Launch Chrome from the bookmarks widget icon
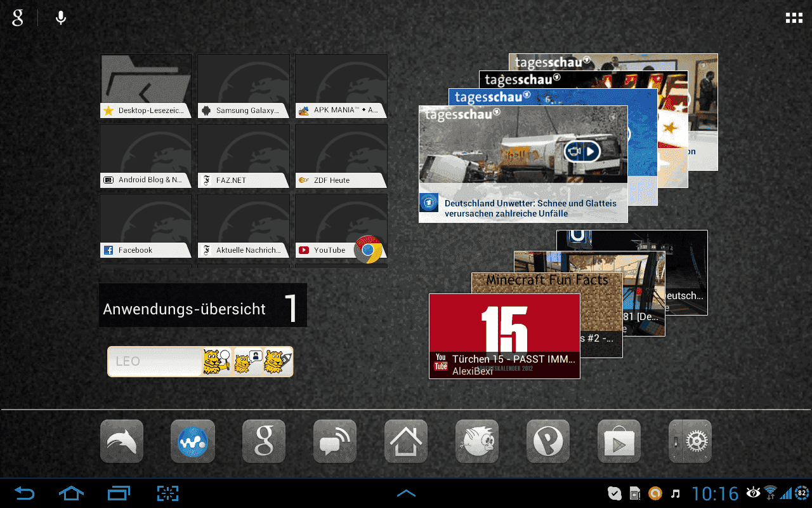 pos(369,250)
